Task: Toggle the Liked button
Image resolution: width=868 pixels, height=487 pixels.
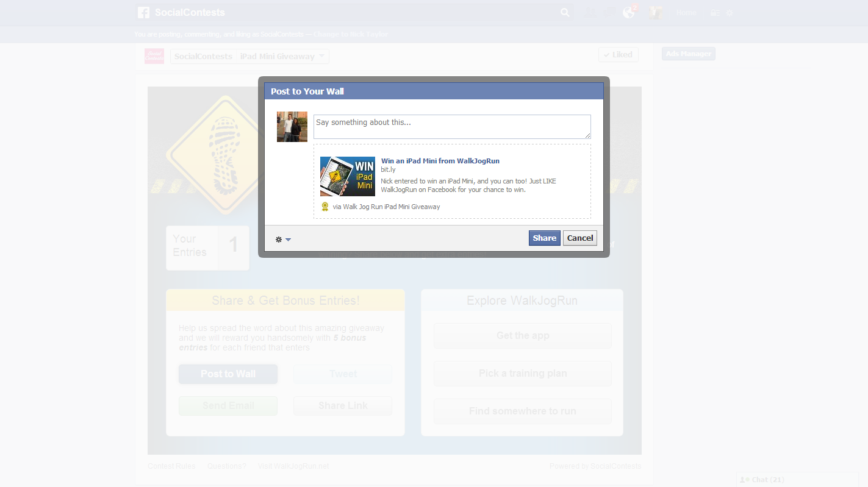Action: point(619,54)
